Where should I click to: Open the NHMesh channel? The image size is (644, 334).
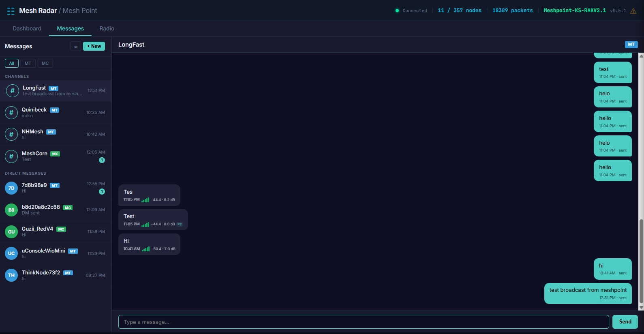[56, 135]
